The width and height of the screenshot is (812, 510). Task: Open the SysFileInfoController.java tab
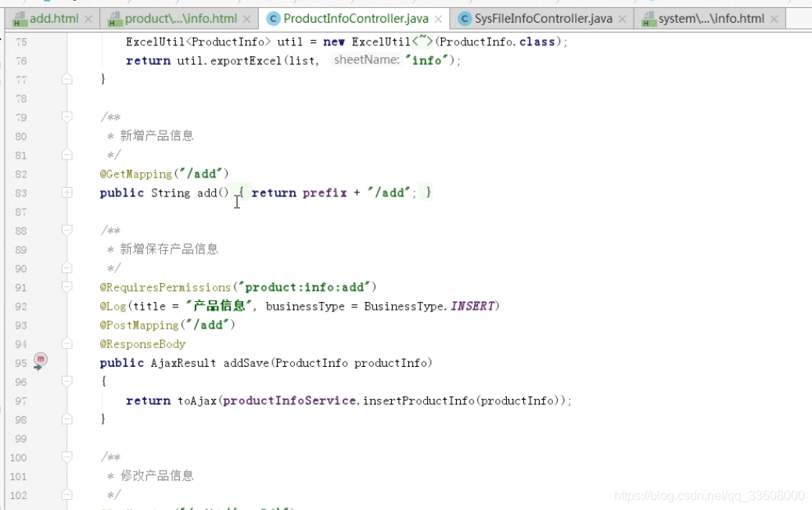point(543,19)
